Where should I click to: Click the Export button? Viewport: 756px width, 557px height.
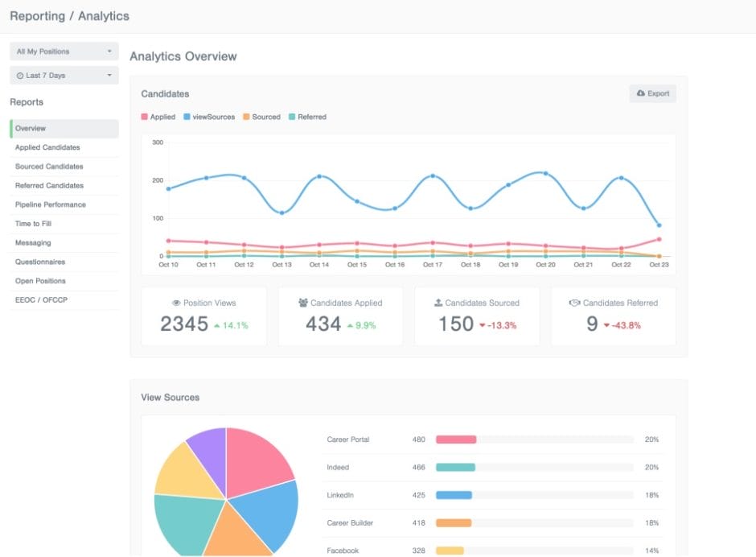click(x=652, y=93)
